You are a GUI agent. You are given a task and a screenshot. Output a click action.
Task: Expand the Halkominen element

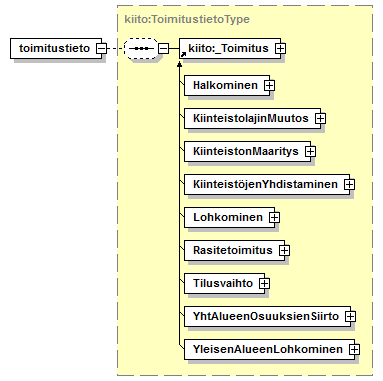click(269, 86)
